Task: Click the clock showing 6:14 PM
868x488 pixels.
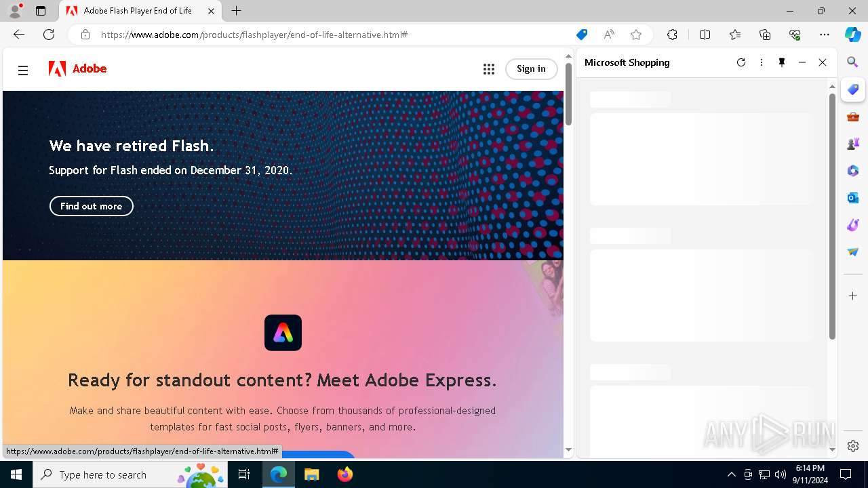Action: 810,468
